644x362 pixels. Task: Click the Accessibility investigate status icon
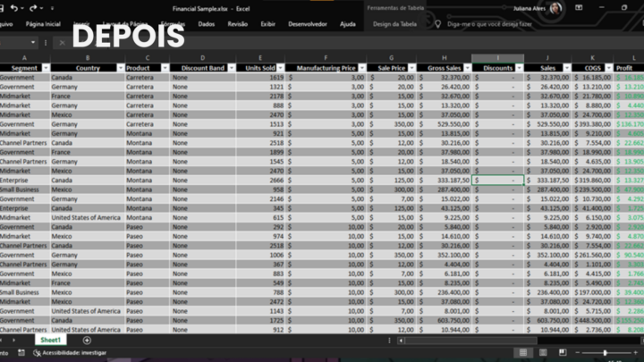point(37,353)
